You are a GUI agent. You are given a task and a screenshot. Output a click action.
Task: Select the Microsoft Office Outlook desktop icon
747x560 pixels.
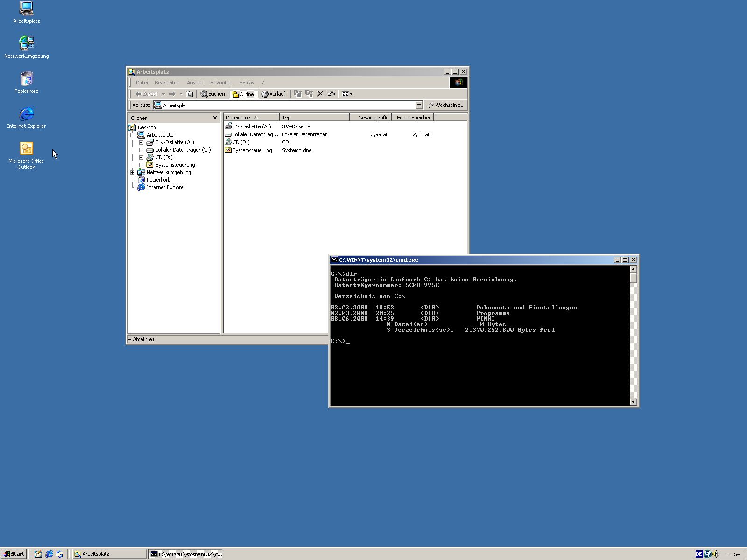tap(26, 155)
